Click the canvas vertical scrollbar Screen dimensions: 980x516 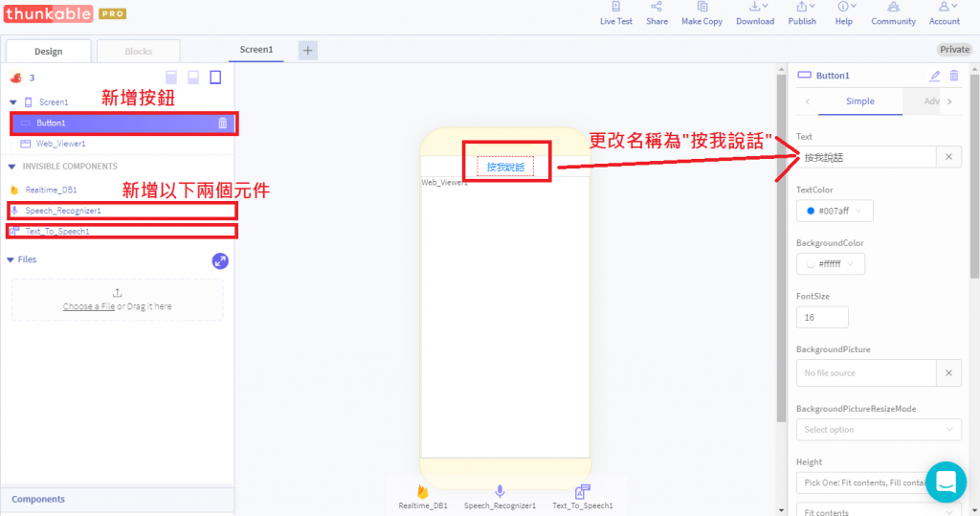click(x=781, y=247)
